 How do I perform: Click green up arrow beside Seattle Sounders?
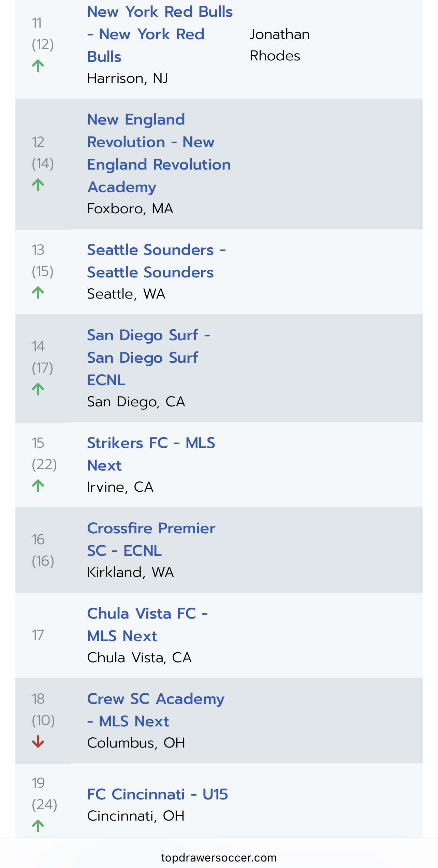(x=38, y=293)
